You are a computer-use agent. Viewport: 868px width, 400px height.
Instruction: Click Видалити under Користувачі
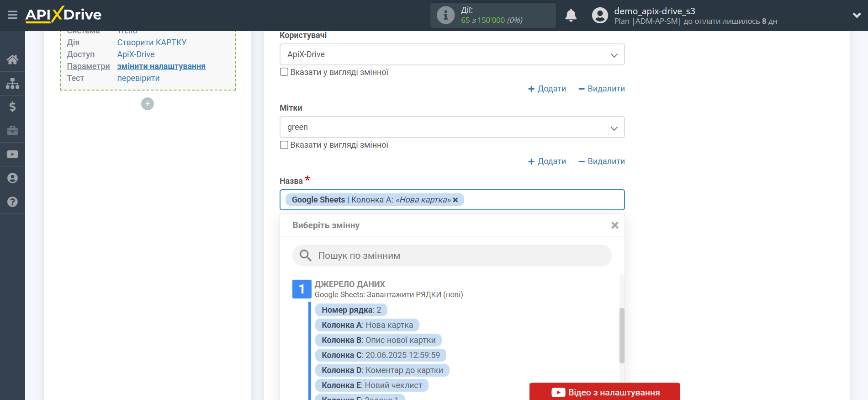pos(601,89)
